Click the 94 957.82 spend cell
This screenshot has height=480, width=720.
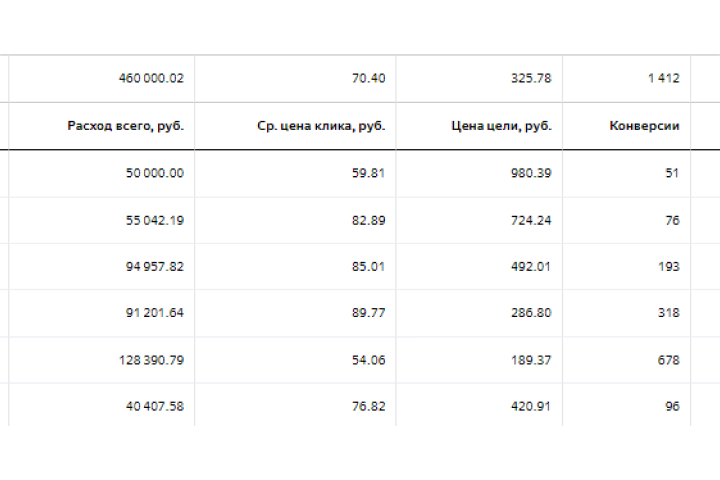pos(155,267)
